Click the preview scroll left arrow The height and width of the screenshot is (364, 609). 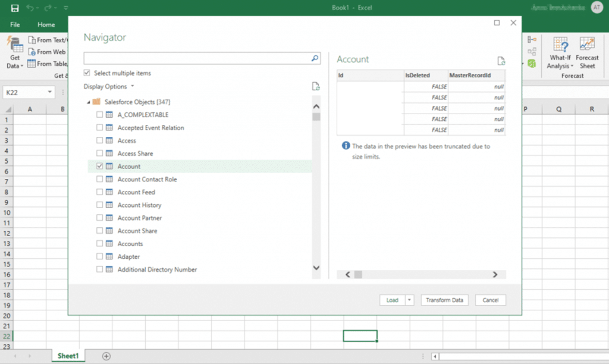(347, 275)
